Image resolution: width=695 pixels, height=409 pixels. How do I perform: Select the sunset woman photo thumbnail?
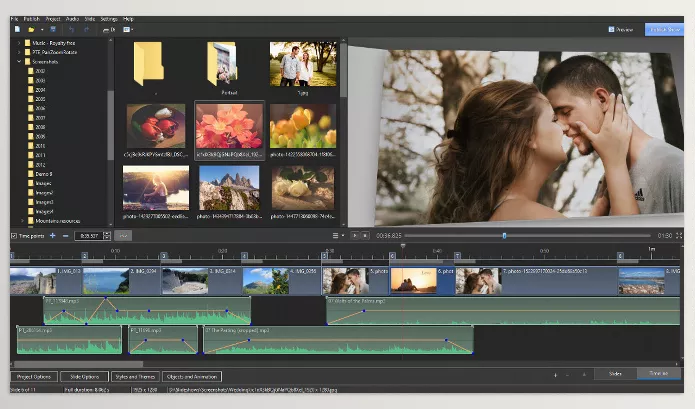pyautogui.click(x=156, y=188)
